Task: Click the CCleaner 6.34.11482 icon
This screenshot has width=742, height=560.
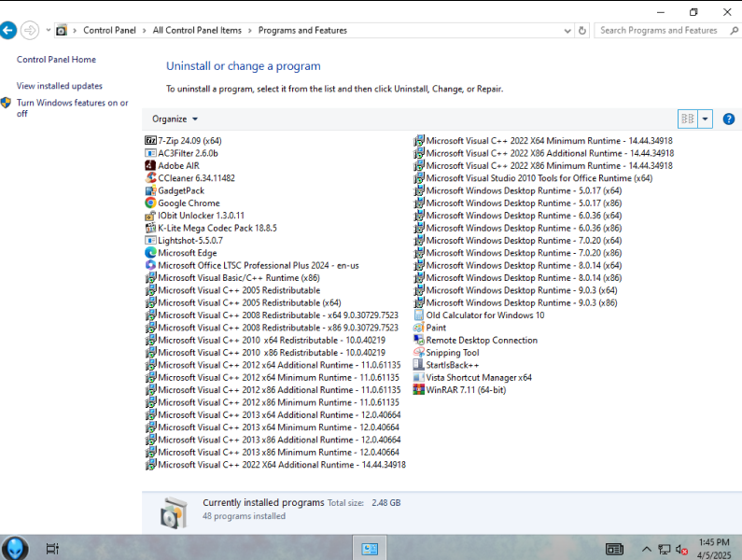Action: 150,178
